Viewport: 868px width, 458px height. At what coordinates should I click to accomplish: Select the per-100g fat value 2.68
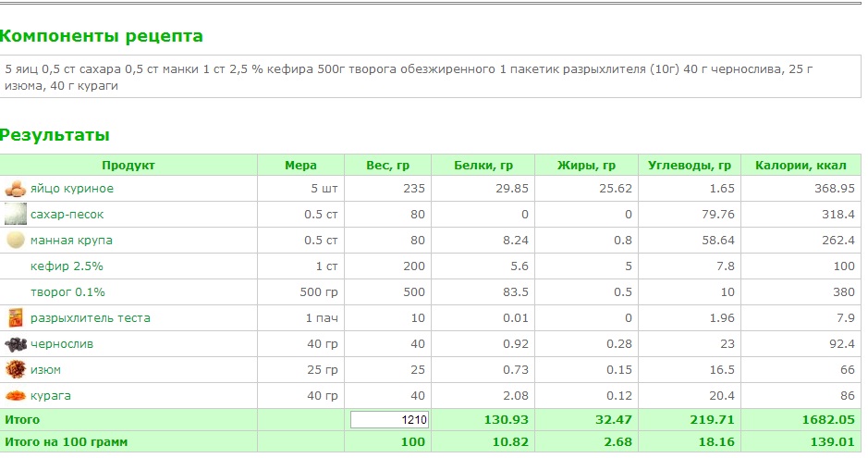click(x=617, y=442)
